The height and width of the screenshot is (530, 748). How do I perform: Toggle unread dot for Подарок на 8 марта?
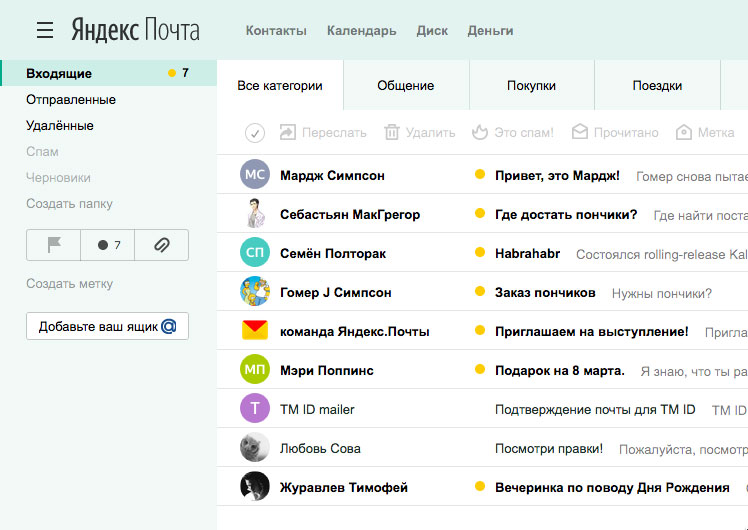(x=480, y=369)
